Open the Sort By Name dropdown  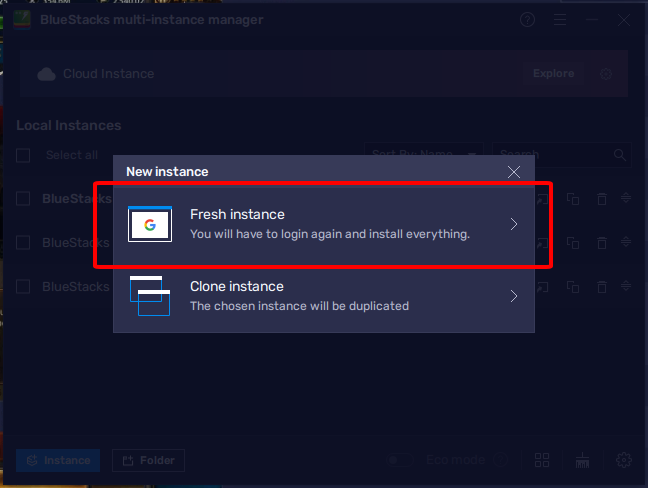pos(425,155)
